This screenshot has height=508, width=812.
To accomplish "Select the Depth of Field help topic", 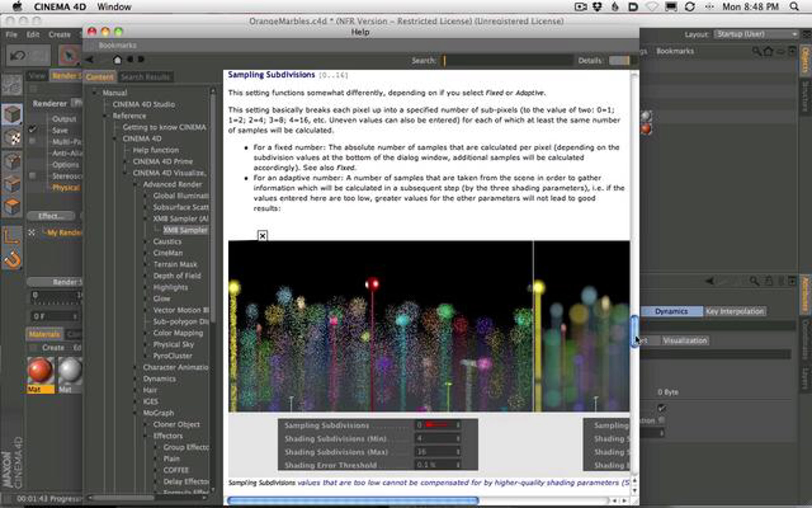I will tap(177, 276).
